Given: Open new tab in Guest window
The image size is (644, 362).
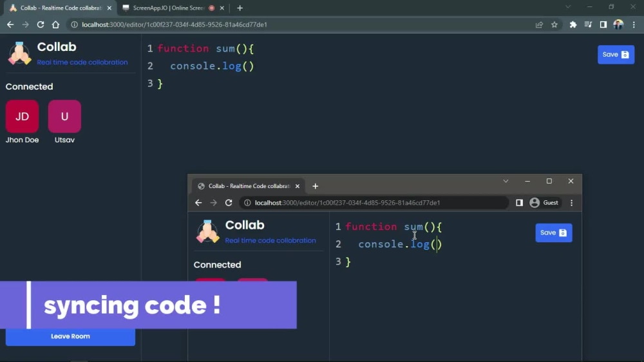Looking at the screenshot, I should coord(315,186).
